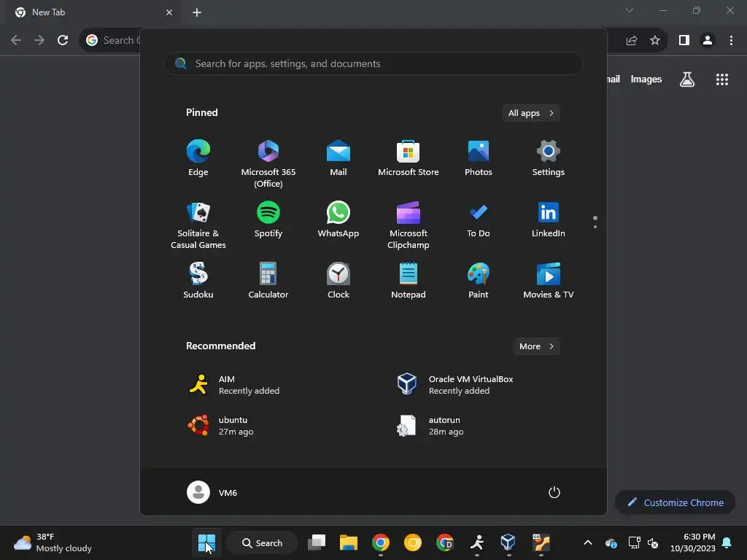The height and width of the screenshot is (560, 747).
Task: Go to next pinned apps page dot
Action: [x=595, y=227]
